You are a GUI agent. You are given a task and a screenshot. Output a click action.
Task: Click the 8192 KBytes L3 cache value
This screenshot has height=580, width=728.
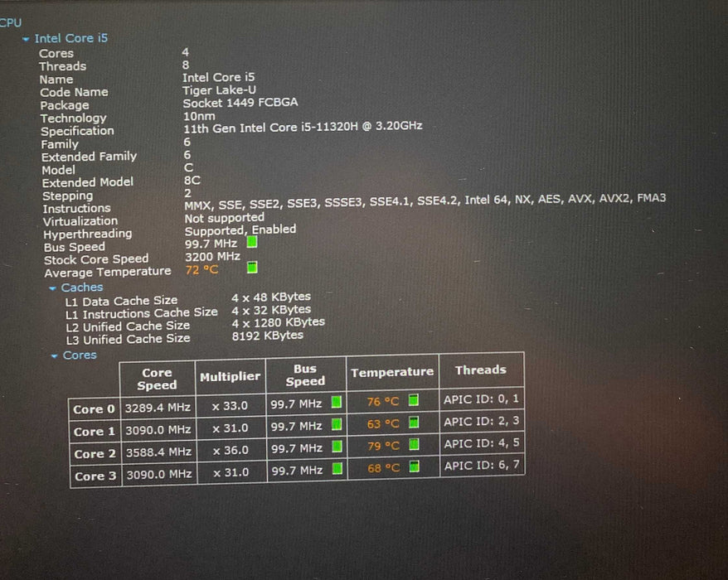point(268,336)
